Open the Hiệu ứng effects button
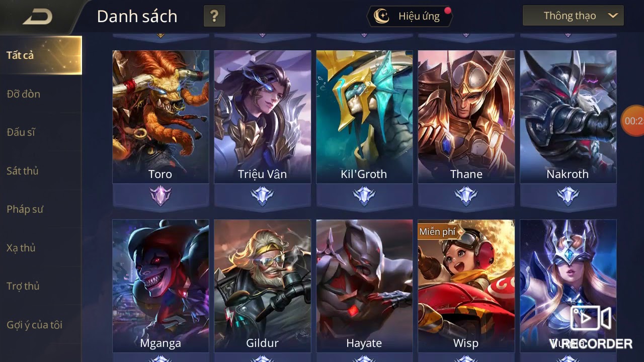Viewport: 644px width, 362px height. point(410,16)
